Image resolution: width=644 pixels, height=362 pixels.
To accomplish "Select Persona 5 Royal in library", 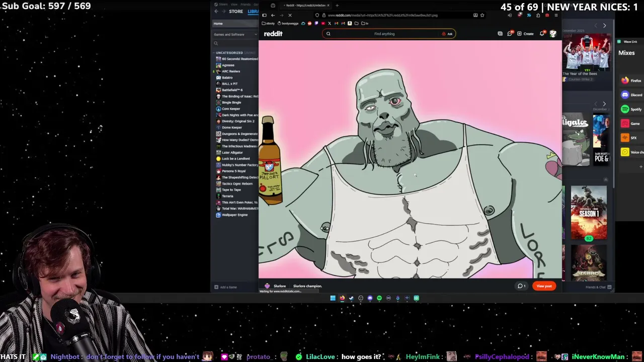I will pos(233,171).
